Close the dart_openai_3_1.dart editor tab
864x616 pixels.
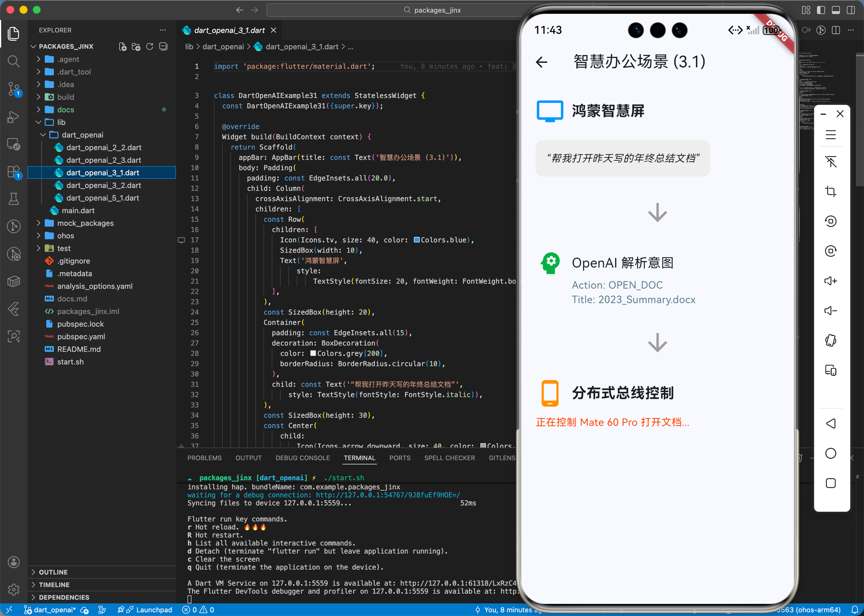click(273, 30)
